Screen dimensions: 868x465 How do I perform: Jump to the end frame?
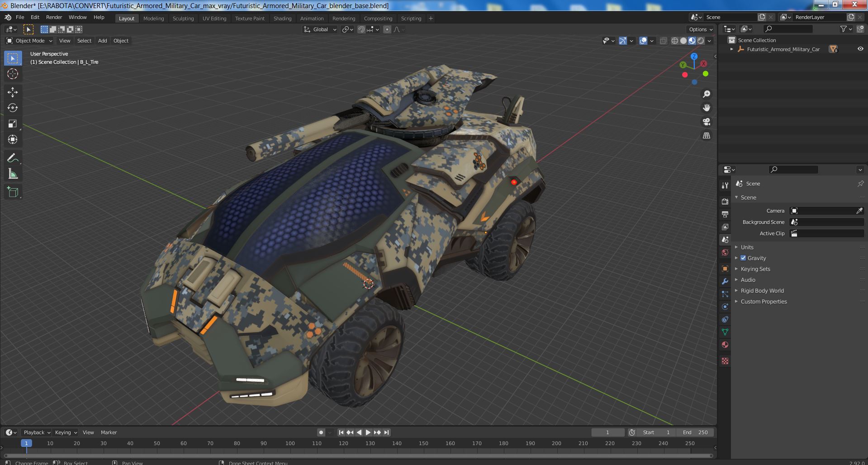coord(386,432)
